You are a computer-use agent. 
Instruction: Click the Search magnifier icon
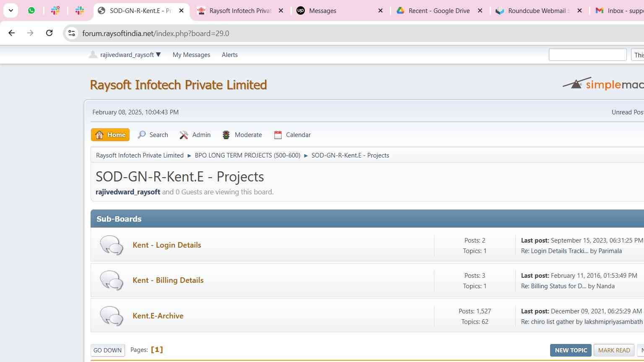142,134
